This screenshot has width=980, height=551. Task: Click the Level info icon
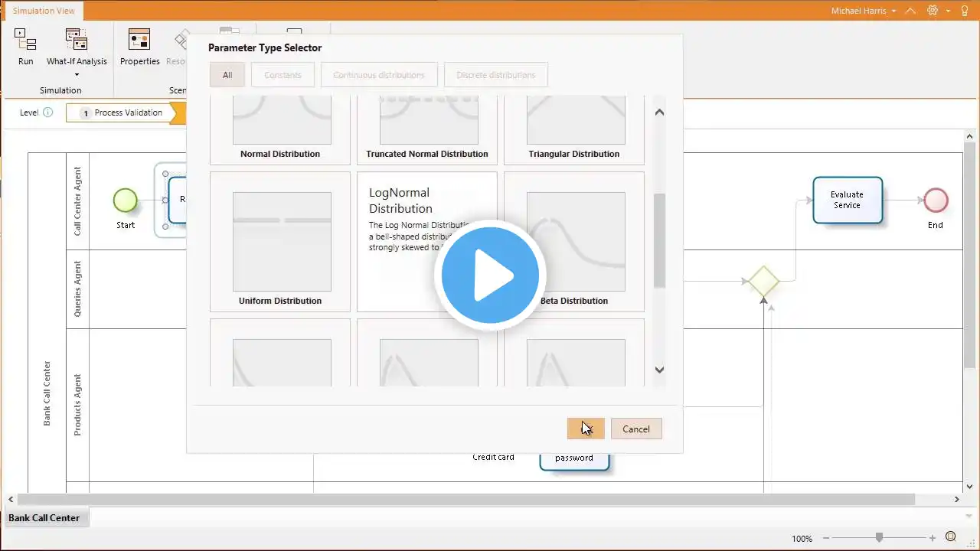[47, 112]
